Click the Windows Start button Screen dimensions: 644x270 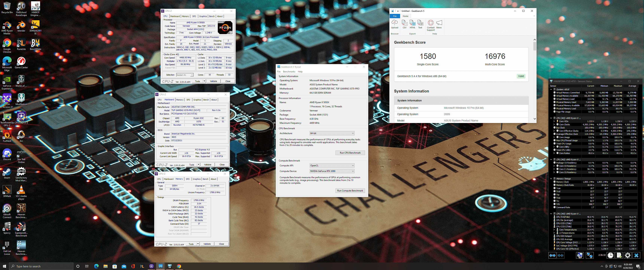(x=4, y=266)
